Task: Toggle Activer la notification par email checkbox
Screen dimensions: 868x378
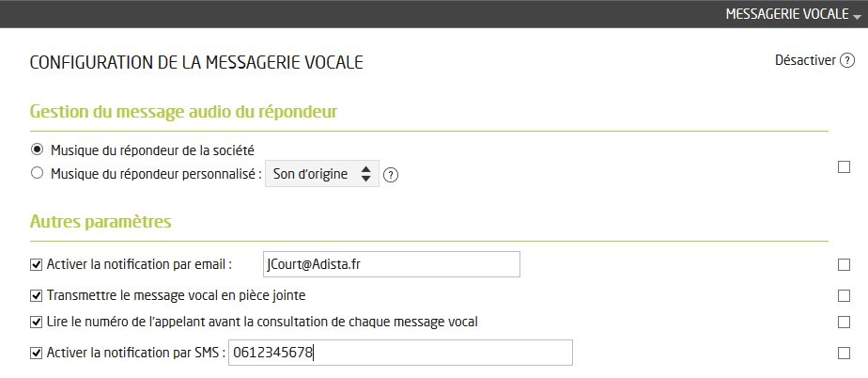Action: [38, 265]
